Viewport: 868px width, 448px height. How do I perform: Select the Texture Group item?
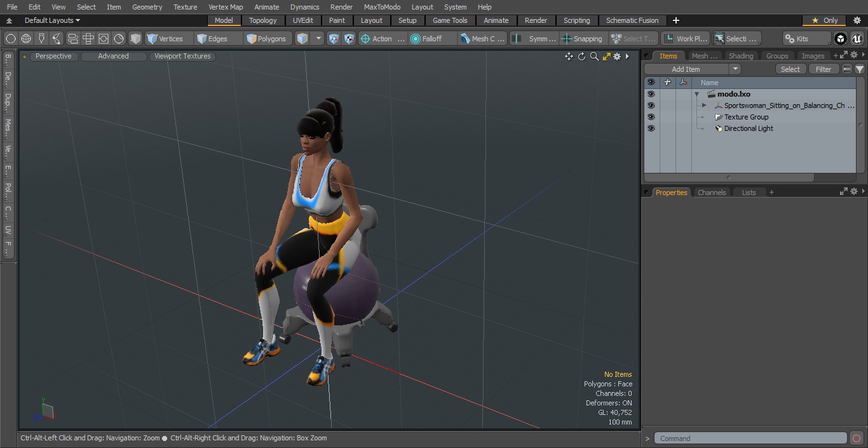pyautogui.click(x=746, y=117)
